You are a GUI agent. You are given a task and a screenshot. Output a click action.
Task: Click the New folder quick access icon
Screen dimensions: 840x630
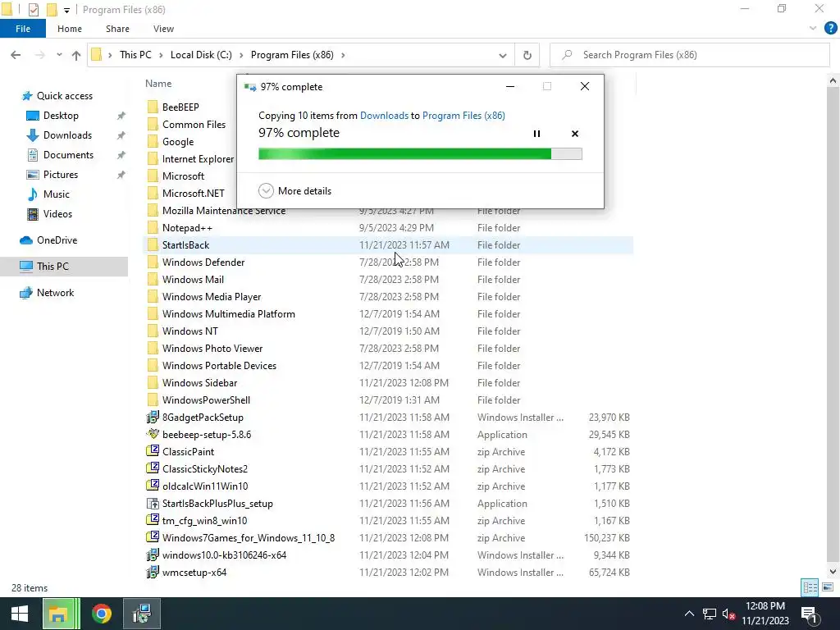[52, 10]
